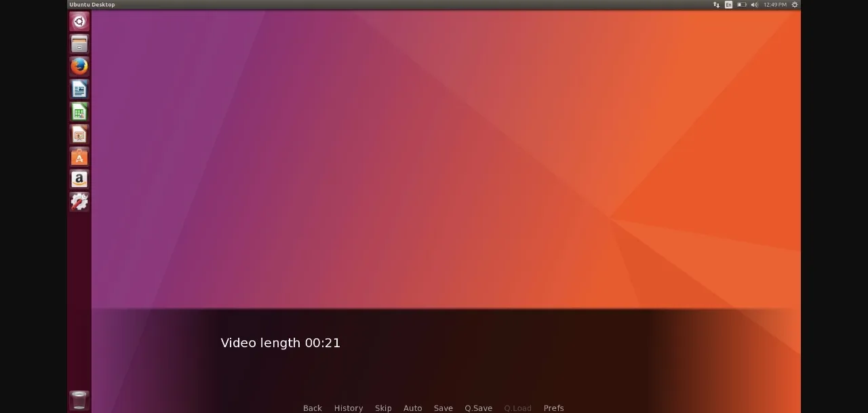Open the session gear menu in the top bar
Screen dimensions: 868x413
[795, 5]
